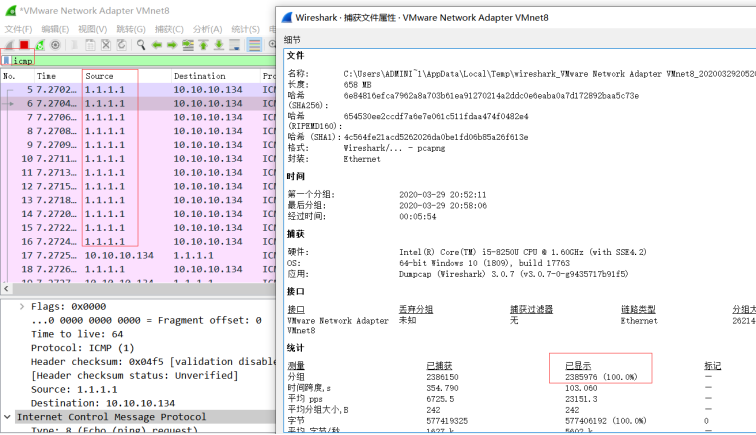Click the 捕获过滤器 column header in dialog

click(531, 310)
